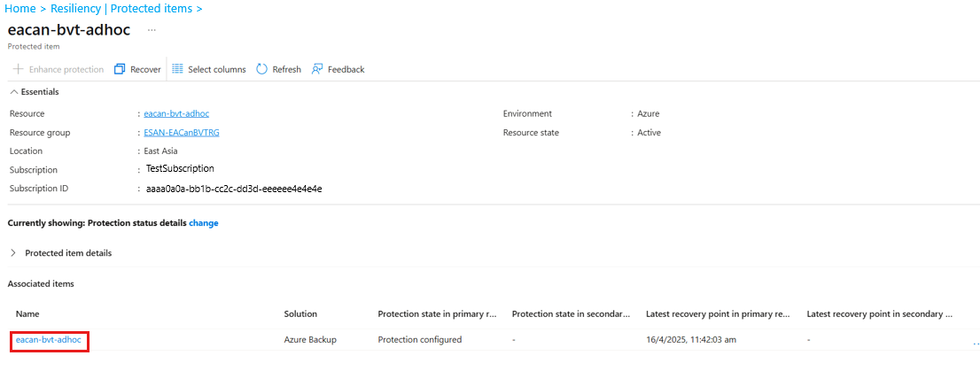Click the Recover icon in toolbar

120,69
